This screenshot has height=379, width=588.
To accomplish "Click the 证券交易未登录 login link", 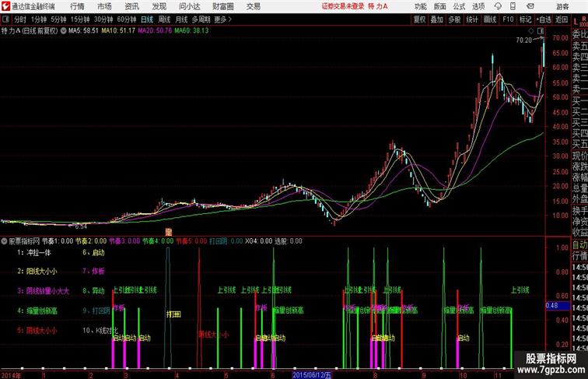I will (343, 6).
